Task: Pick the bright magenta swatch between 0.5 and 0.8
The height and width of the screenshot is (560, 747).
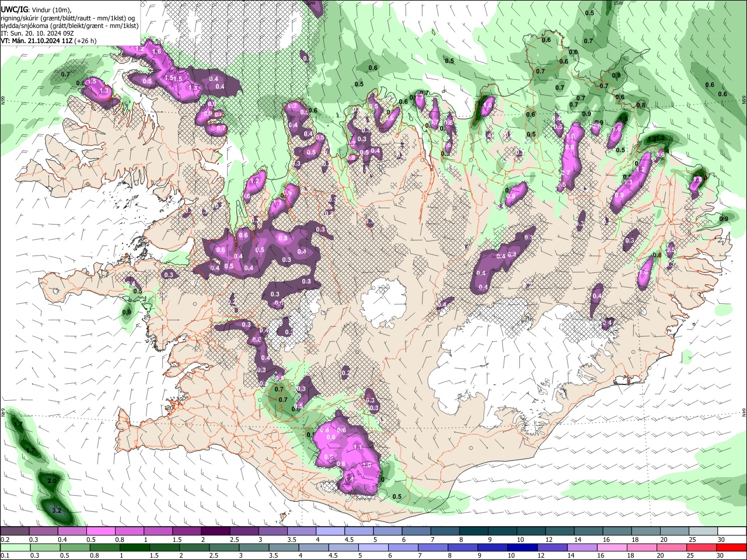Action: click(100, 531)
